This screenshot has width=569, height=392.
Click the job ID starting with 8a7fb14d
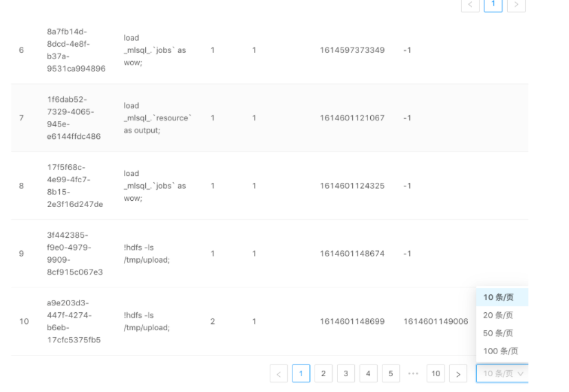click(x=76, y=50)
